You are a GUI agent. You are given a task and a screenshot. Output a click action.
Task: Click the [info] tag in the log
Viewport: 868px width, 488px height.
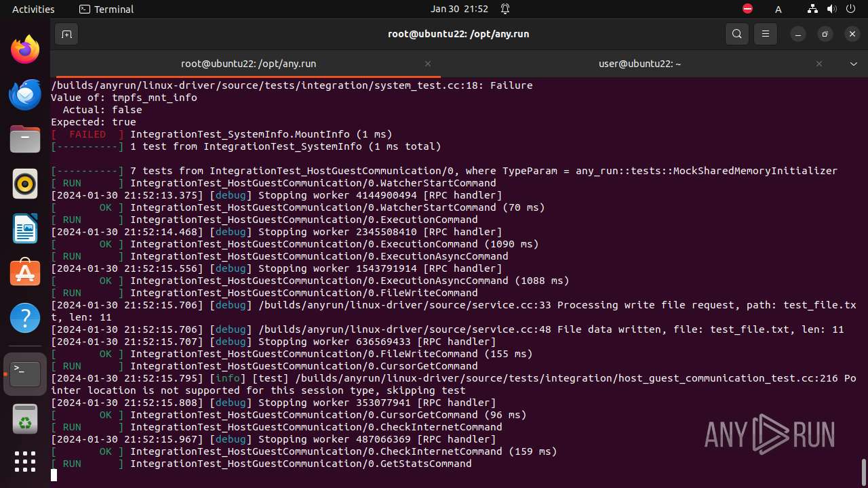pyautogui.click(x=228, y=378)
